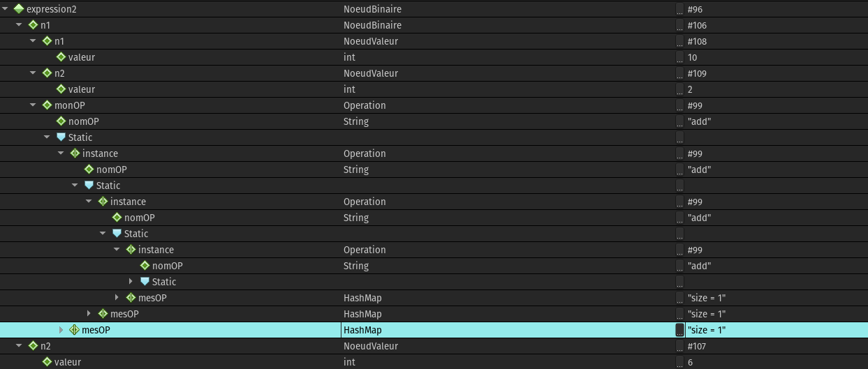The width and height of the screenshot is (868, 369).
Task: Open the ellipsis editor for value 10
Action: tap(679, 57)
